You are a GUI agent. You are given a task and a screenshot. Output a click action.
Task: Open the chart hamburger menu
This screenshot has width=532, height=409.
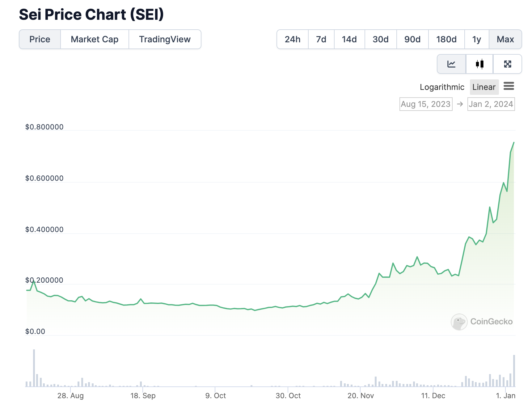[x=509, y=86]
